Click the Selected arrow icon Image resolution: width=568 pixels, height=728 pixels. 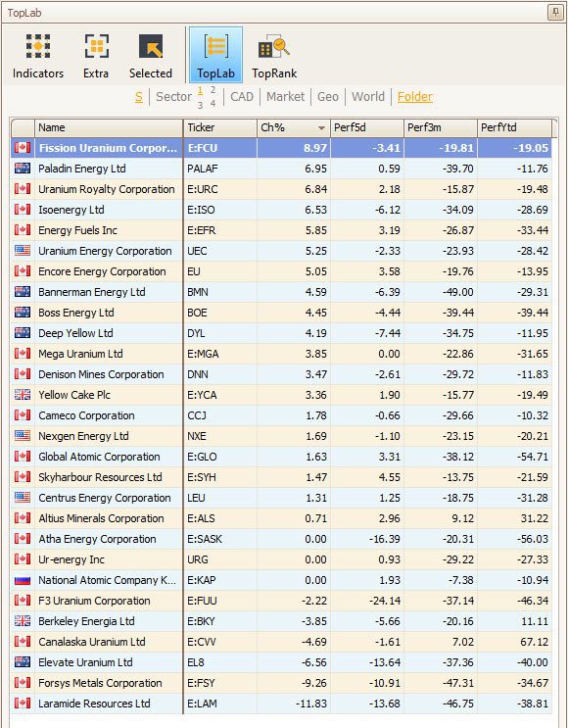point(151,46)
